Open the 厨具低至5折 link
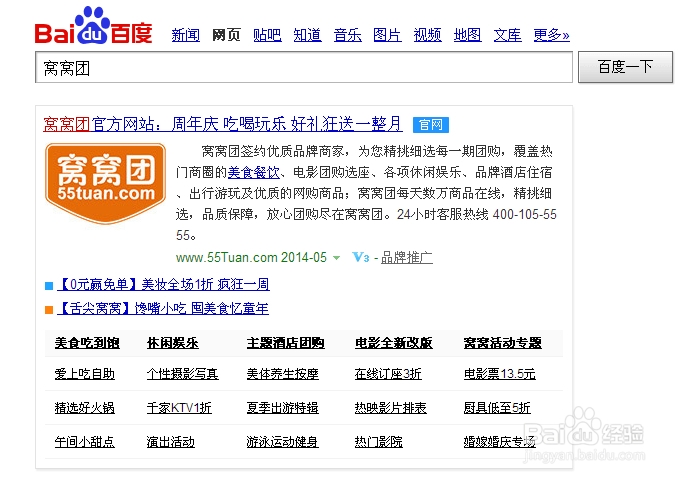 tap(497, 408)
